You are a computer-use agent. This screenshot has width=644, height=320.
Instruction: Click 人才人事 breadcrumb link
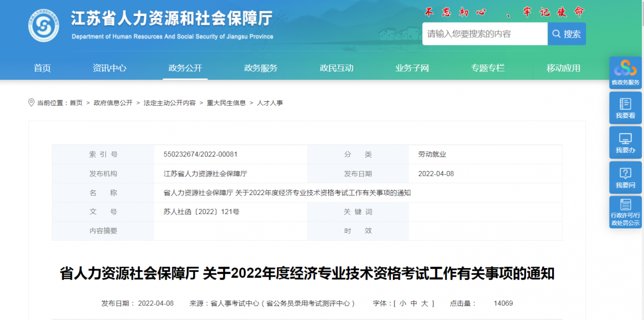(270, 103)
